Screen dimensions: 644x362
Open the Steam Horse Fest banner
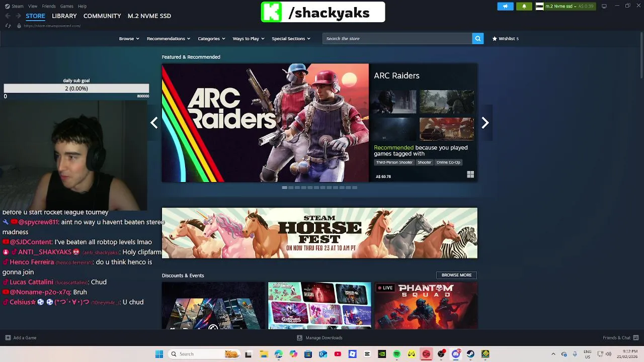coord(319,233)
